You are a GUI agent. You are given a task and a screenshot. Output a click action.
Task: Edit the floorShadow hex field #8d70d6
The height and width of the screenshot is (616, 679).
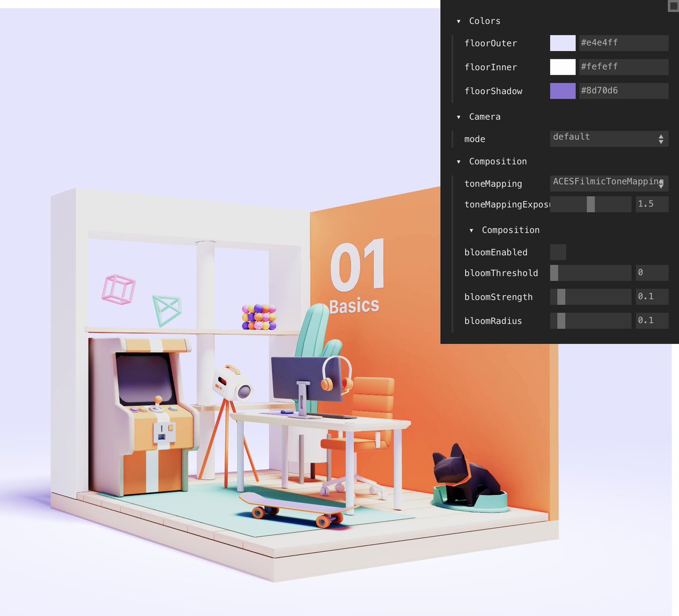tap(624, 91)
